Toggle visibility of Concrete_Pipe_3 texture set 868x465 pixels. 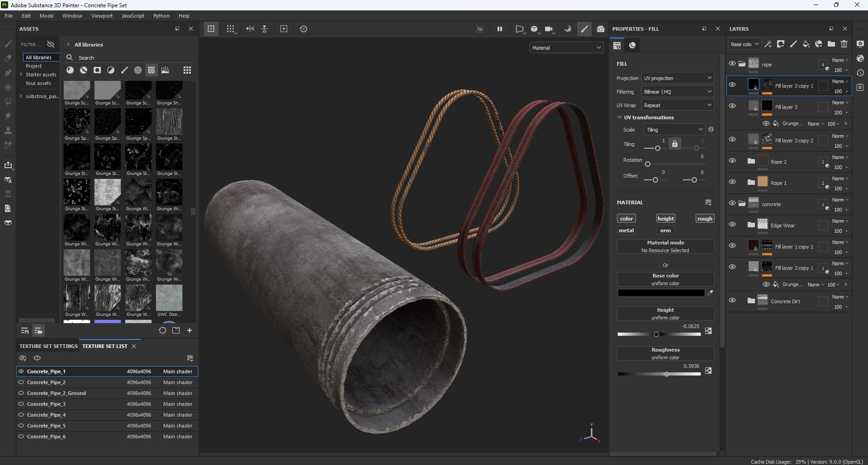[x=21, y=404]
